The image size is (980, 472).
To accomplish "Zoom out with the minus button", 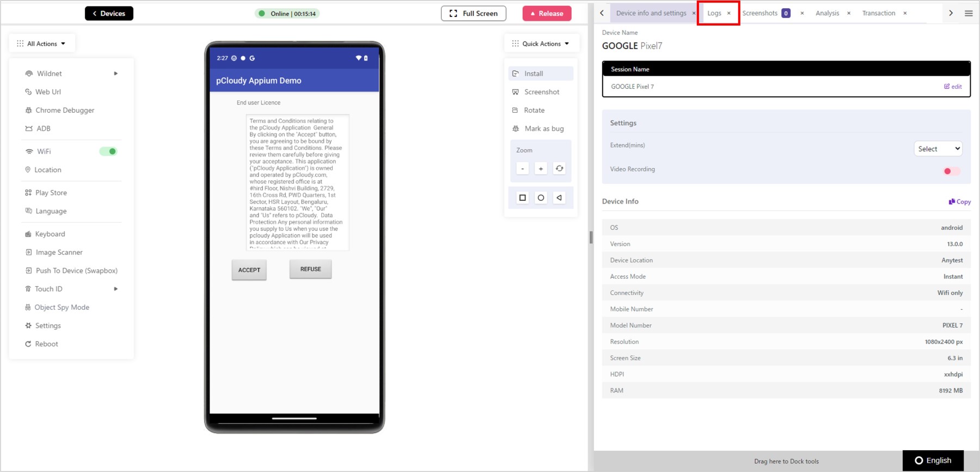I will pyautogui.click(x=523, y=168).
